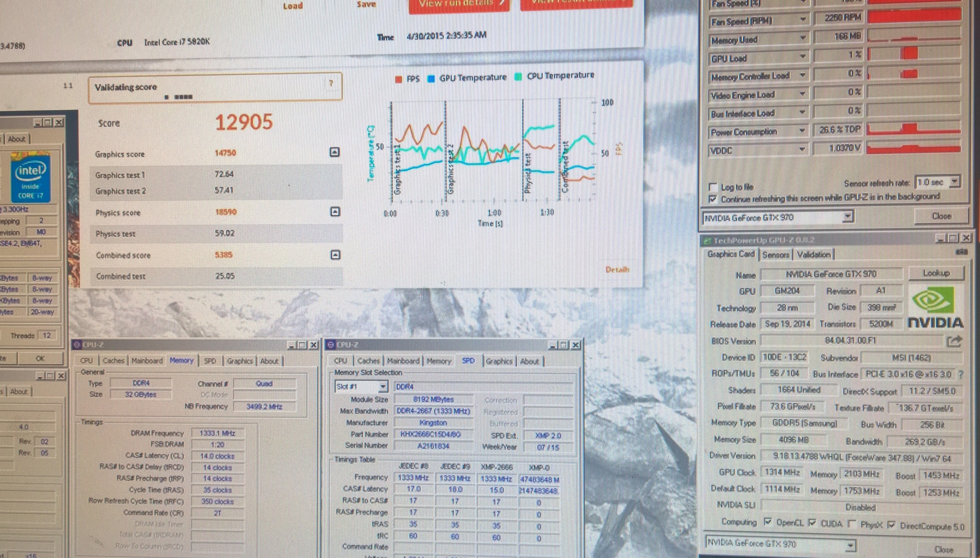Enable the Log to file checkbox
This screenshot has width=980, height=558.
713,187
